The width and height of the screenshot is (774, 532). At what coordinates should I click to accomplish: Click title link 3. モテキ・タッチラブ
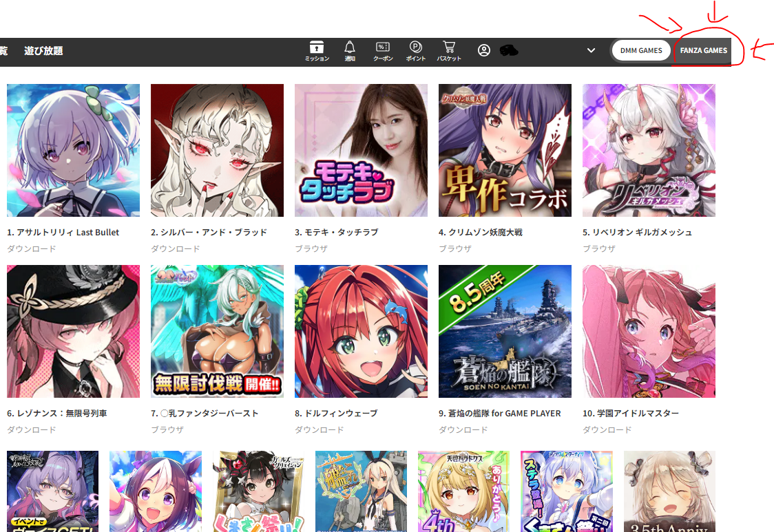click(x=337, y=232)
